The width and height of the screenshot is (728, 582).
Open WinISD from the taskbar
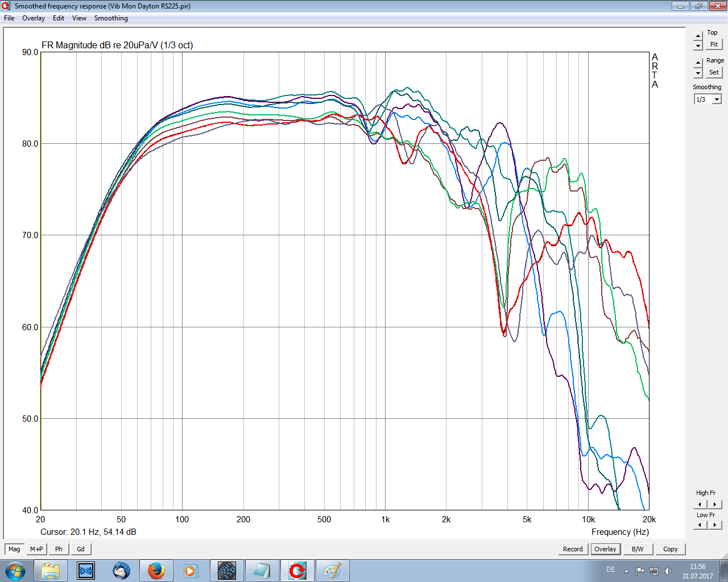pos(226,571)
